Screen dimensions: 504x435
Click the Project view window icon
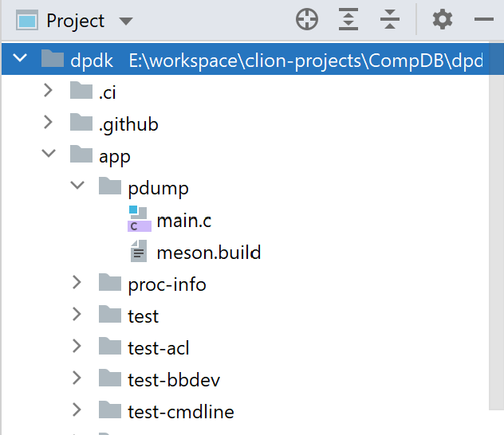tap(27, 20)
